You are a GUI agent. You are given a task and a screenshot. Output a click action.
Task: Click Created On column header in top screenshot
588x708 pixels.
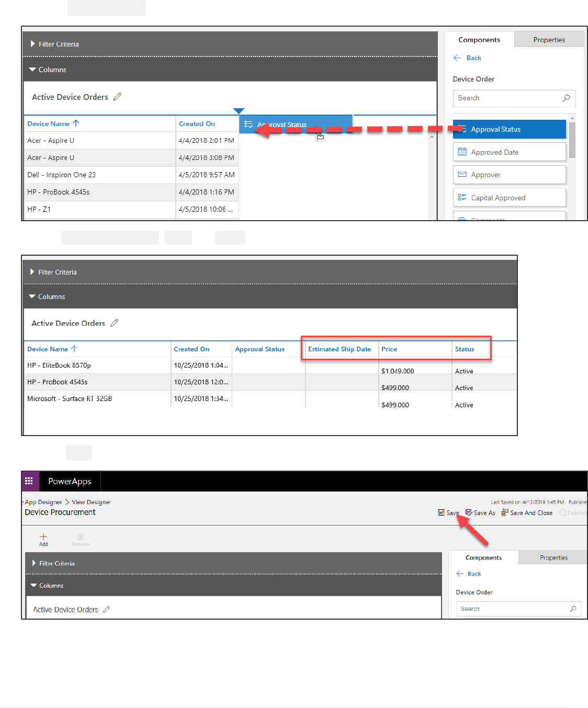(x=197, y=124)
